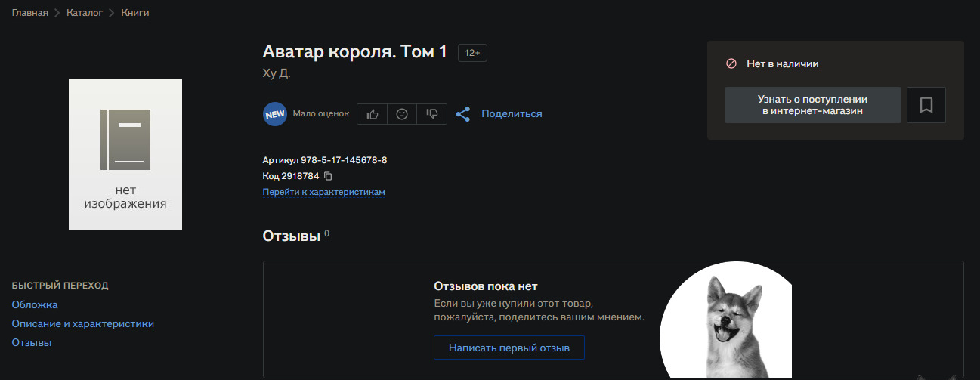The height and width of the screenshot is (380, 980).
Task: Copy the product code with the copy icon
Action: click(x=328, y=176)
